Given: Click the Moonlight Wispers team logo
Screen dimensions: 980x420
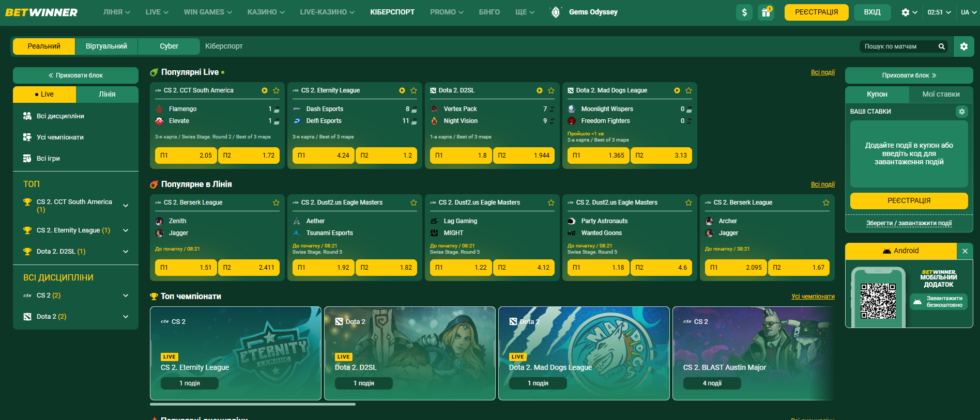Looking at the screenshot, I should click(572, 109).
